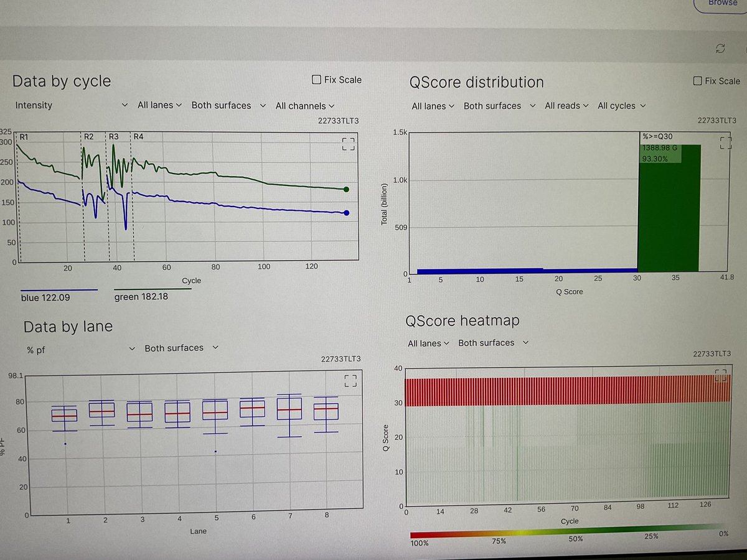Click the refresh icon at top right
Screen dimensions: 747x560
pyautogui.click(x=720, y=49)
